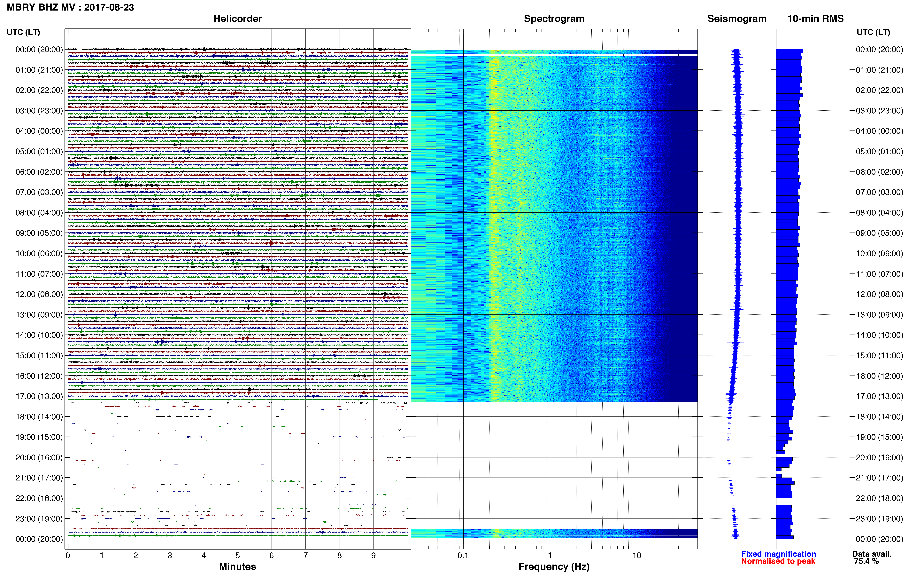Viewport: 924px width, 578px height.
Task: Click 17:00 (13:00) beside the 10-min RMS
Action: pyautogui.click(x=879, y=396)
